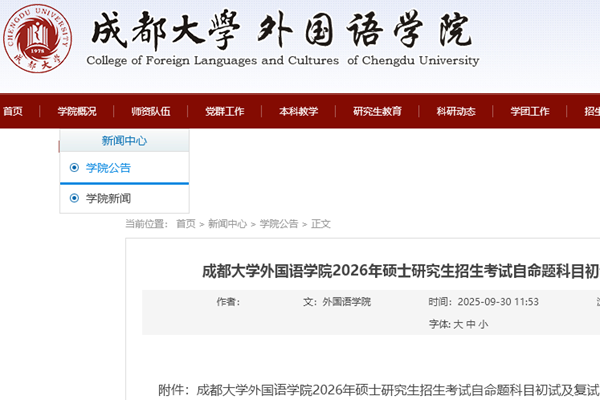Click the Chengdu University round logo
This screenshot has height=400, width=600.
[x=37, y=39]
